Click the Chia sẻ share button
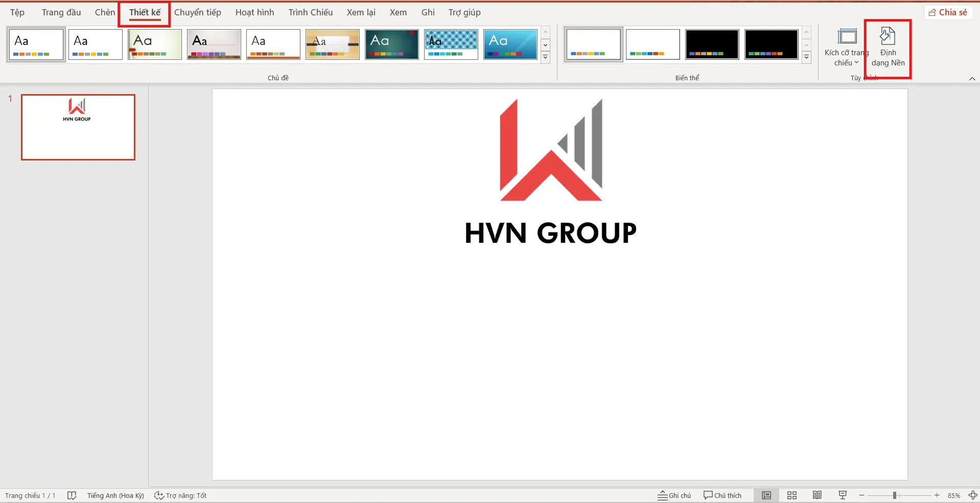Image resolution: width=980 pixels, height=503 pixels. (948, 12)
